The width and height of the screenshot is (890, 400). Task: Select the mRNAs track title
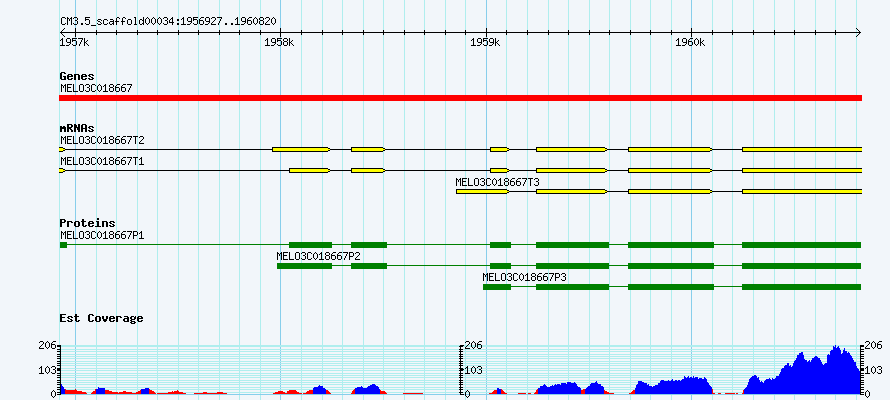point(77,128)
